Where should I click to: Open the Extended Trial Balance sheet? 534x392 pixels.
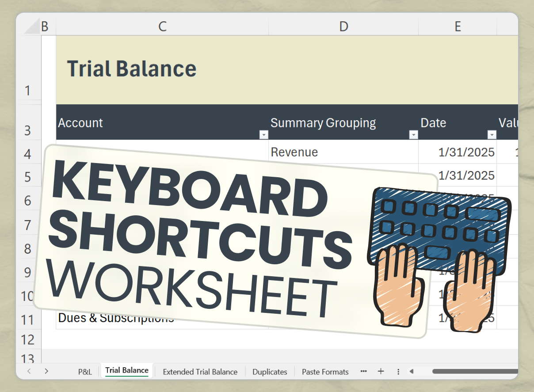coord(200,372)
